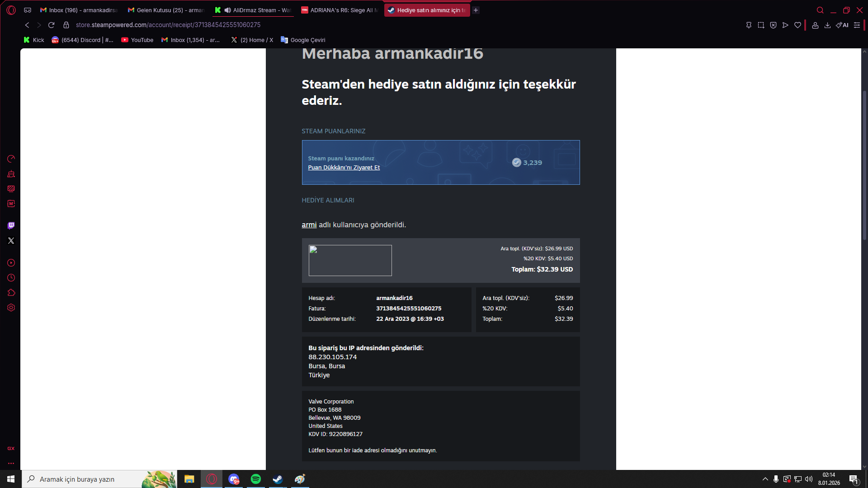Click the address bar URL field

tap(168, 25)
